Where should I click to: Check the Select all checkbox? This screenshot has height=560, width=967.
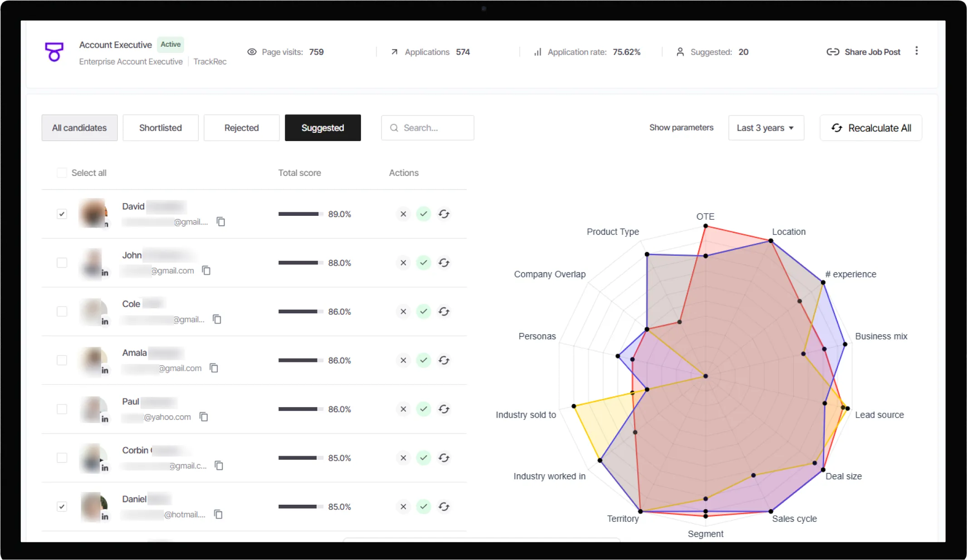click(x=62, y=173)
